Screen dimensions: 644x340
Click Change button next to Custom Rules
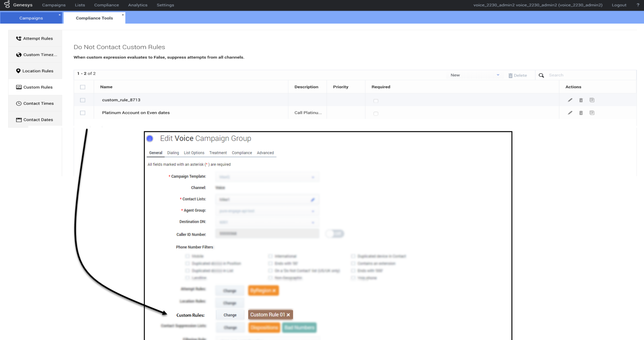230,315
